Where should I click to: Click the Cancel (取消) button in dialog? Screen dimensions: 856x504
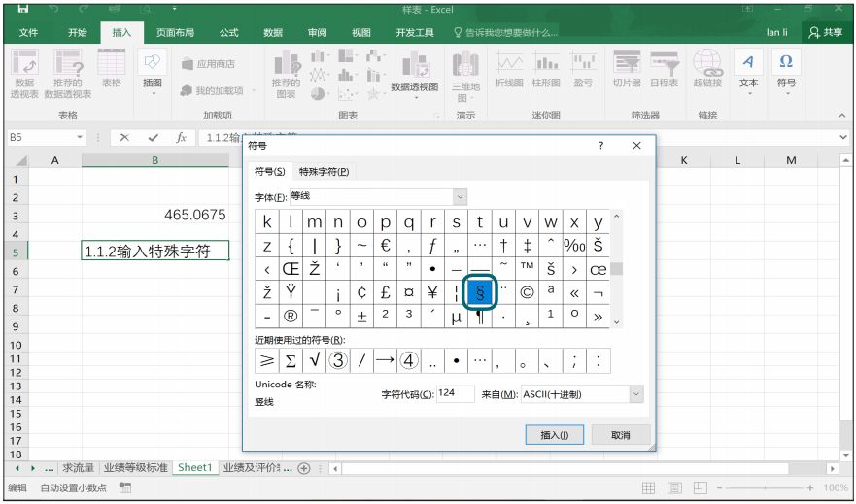(x=621, y=435)
